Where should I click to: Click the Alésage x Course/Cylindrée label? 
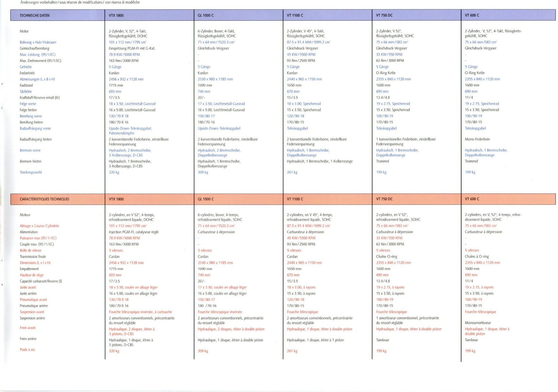pos(39,226)
